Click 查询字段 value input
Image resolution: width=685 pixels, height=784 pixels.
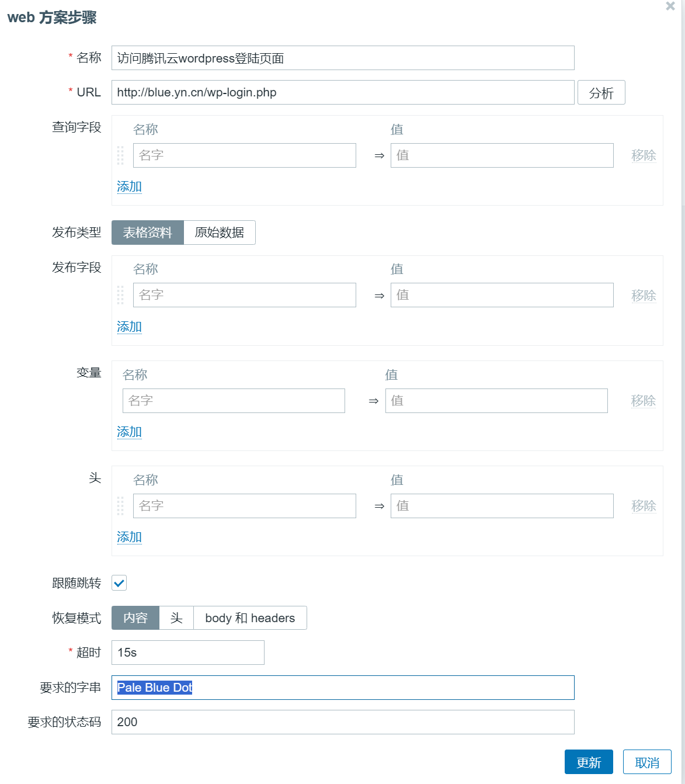coord(502,155)
